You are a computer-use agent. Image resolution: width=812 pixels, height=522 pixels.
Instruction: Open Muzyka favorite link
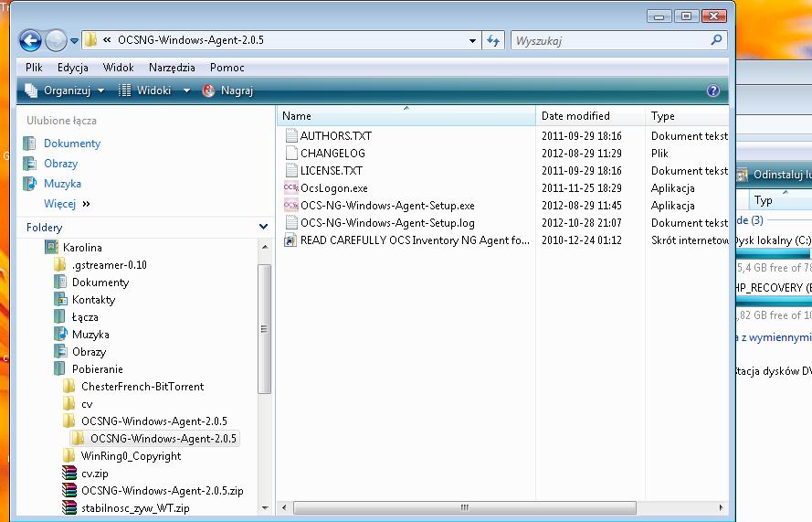click(62, 184)
